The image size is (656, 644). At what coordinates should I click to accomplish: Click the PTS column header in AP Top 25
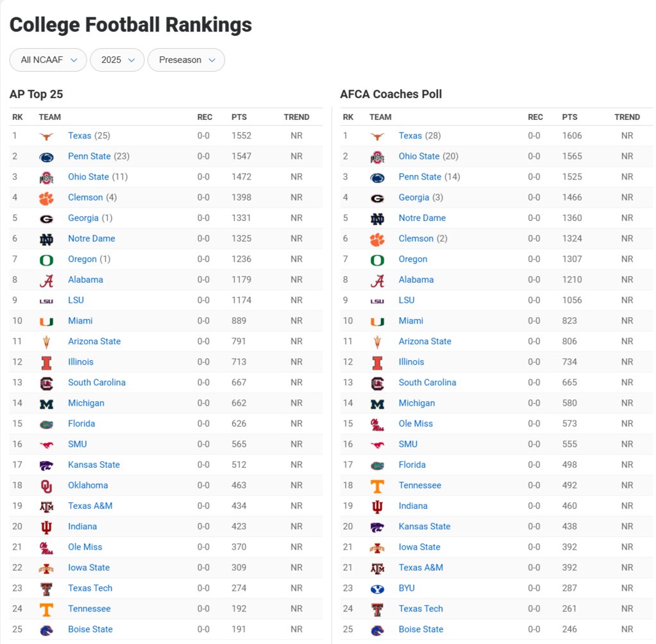[x=239, y=117]
